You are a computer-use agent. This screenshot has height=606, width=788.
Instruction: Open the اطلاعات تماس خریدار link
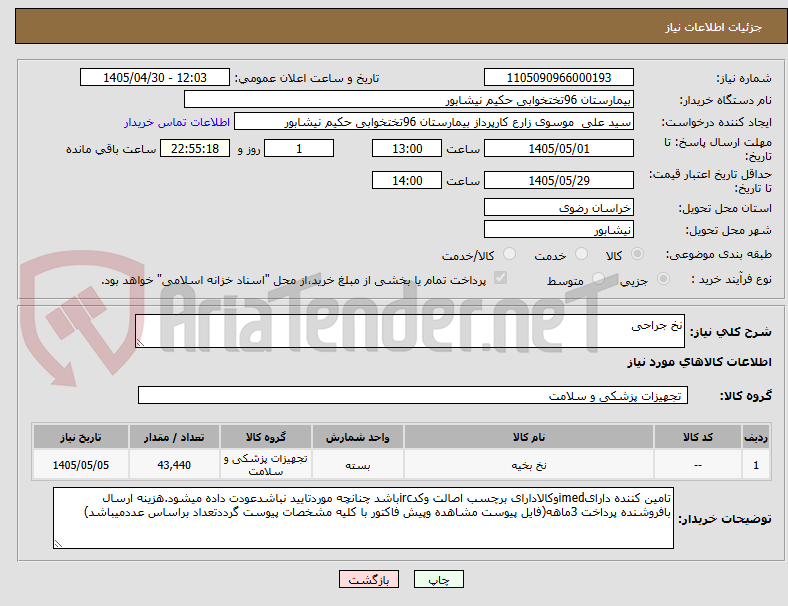tap(177, 122)
